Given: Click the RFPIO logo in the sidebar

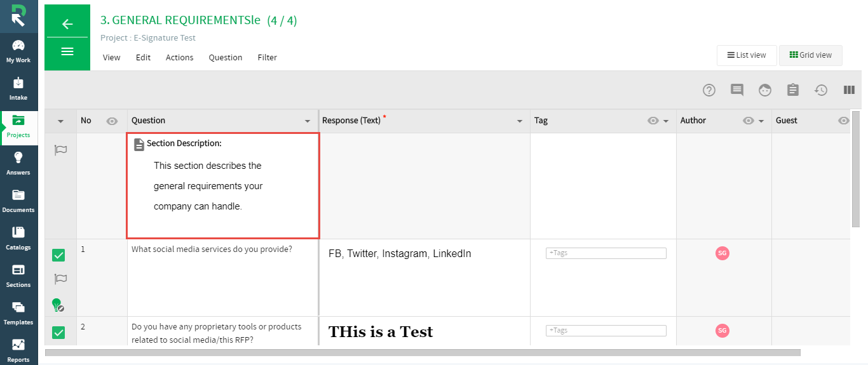Looking at the screenshot, I should pos(18,15).
